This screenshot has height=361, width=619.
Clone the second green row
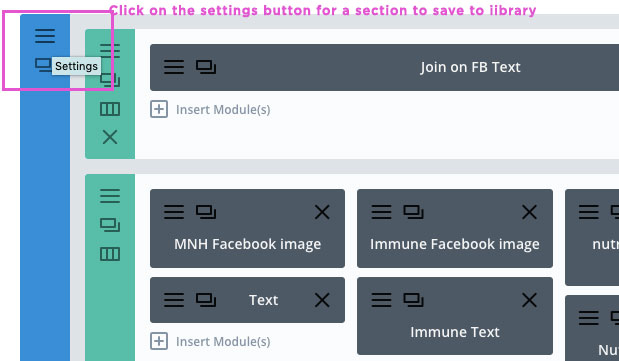pos(110,225)
